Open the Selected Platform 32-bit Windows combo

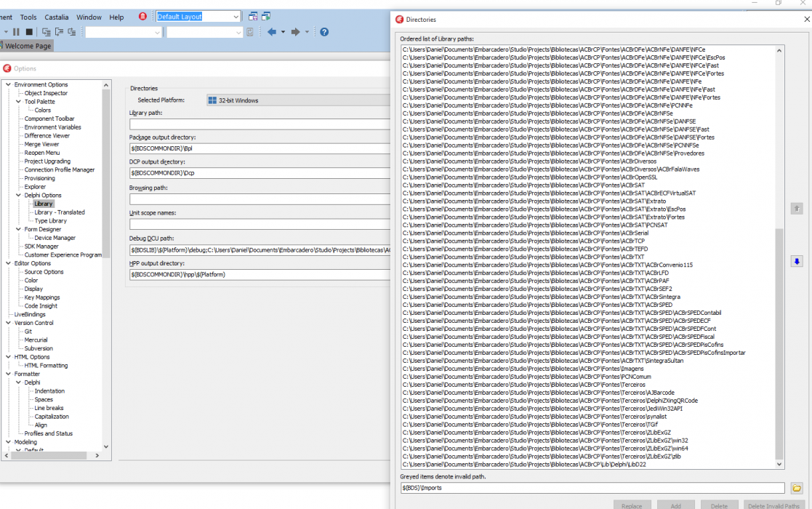[298, 100]
